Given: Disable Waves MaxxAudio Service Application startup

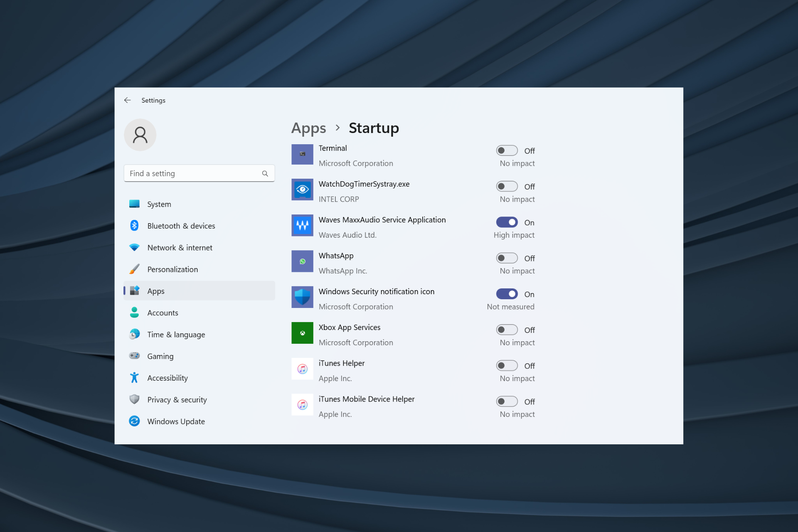Looking at the screenshot, I should [507, 222].
